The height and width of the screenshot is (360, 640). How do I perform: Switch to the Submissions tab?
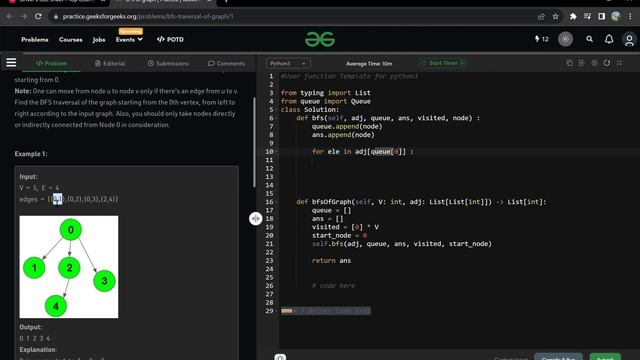point(168,63)
